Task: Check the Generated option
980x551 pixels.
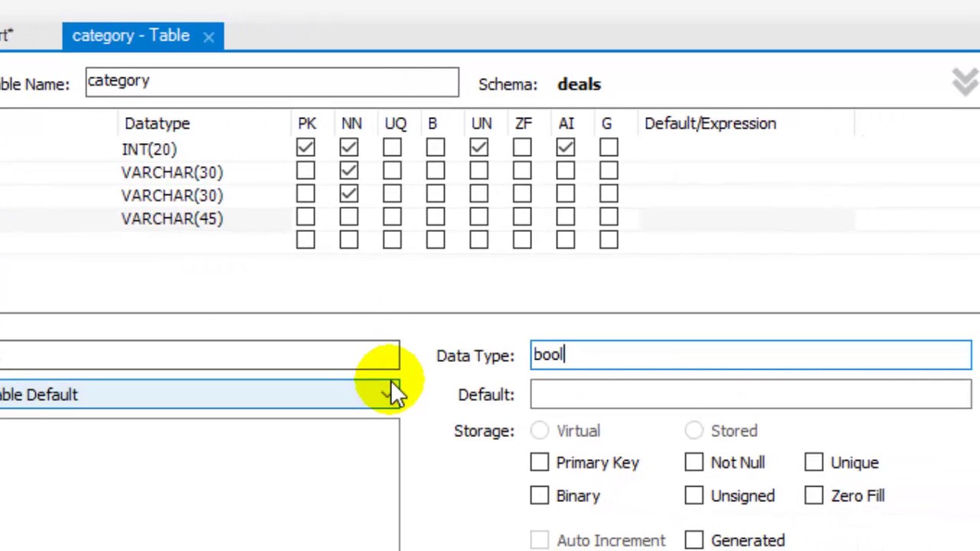Action: click(693, 540)
